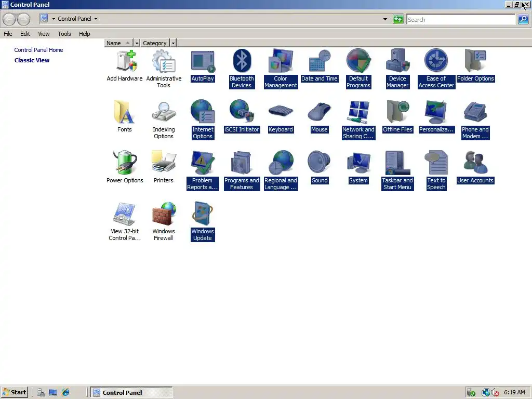Open the Date and Time icon
This screenshot has width=532, height=399.
(x=320, y=66)
